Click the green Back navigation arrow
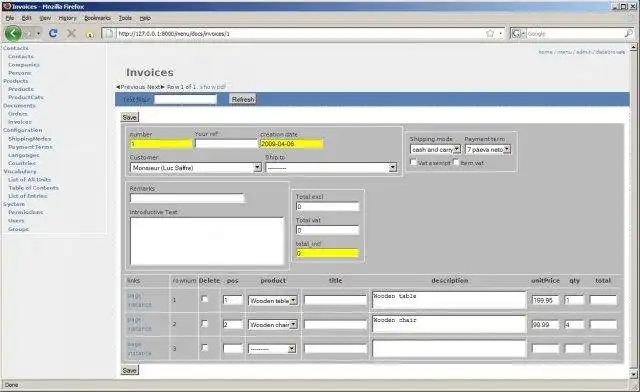 (13, 33)
